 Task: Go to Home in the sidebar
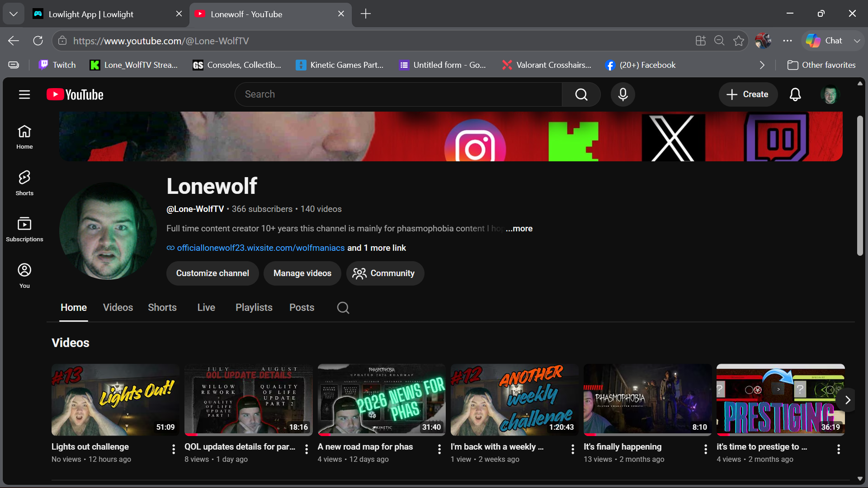point(24,137)
